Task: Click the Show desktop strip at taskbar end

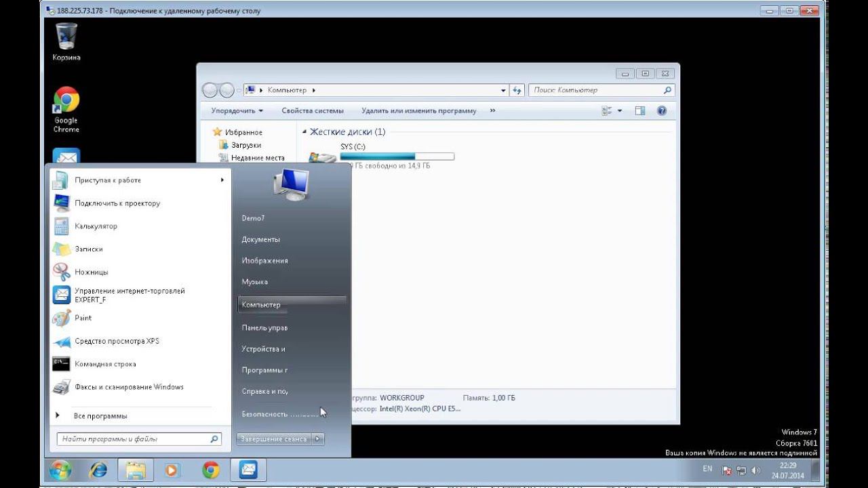Action: [816, 470]
